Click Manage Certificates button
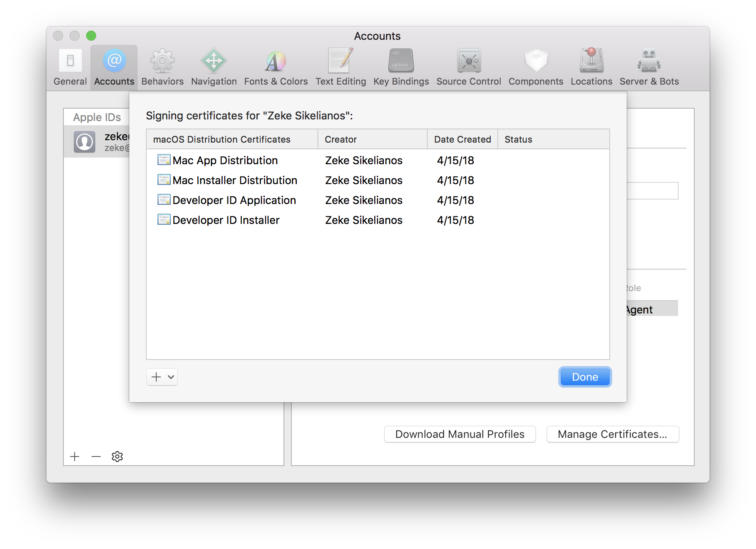 tap(612, 434)
